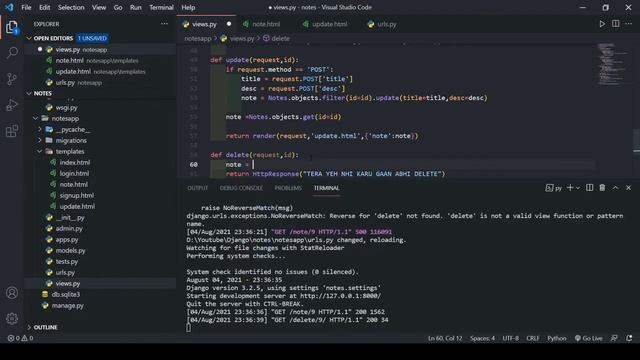Open the Explorer view in activity bar
The height and width of the screenshot is (360, 640).
[x=12, y=28]
